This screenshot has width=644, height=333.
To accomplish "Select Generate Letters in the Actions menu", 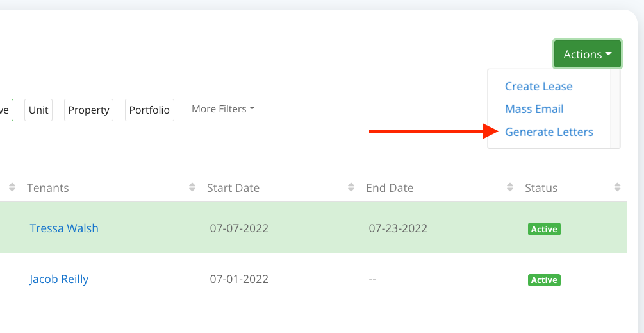I will pos(549,132).
